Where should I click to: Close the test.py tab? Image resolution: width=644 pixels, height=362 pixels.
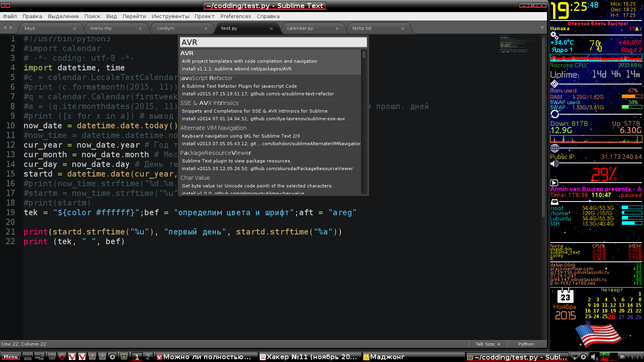pyautogui.click(x=271, y=29)
